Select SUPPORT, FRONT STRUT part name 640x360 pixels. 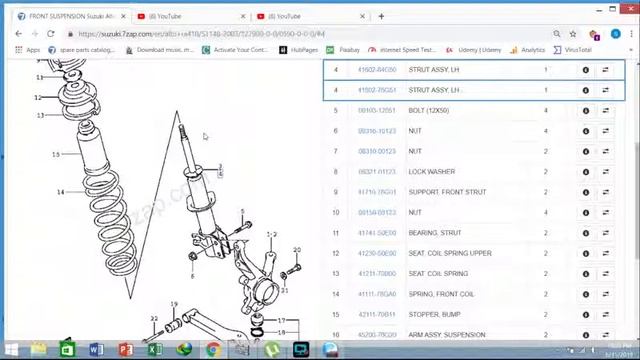(x=447, y=192)
